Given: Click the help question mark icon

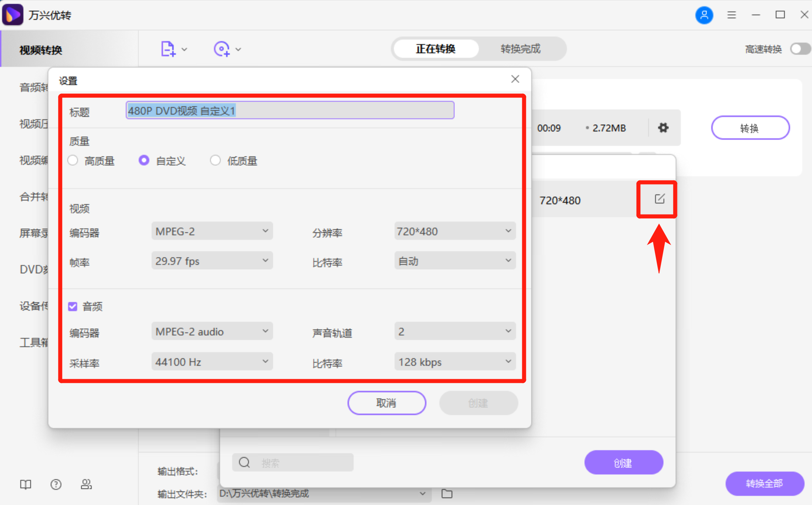Looking at the screenshot, I should [x=56, y=484].
